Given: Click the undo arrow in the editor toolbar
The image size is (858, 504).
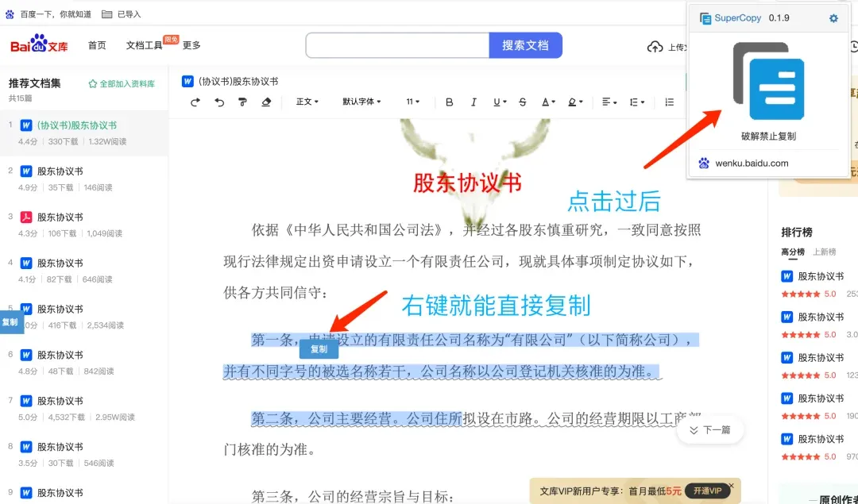Looking at the screenshot, I should tap(219, 102).
